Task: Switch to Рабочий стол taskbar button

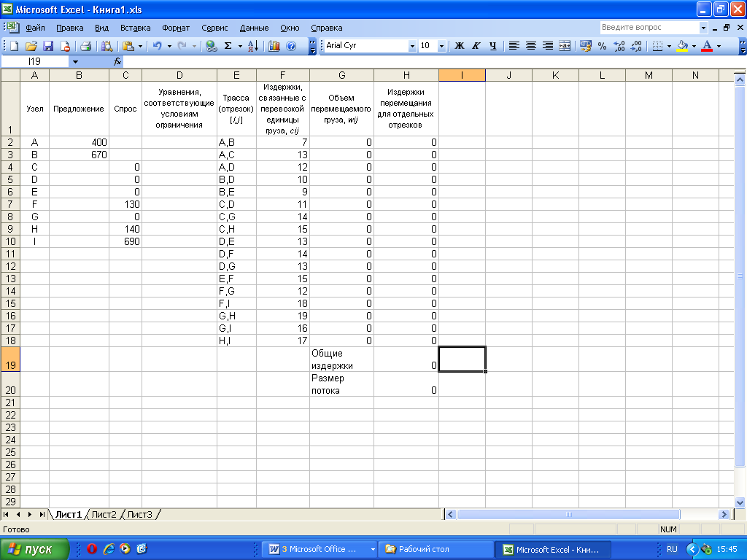Action: pos(433,549)
